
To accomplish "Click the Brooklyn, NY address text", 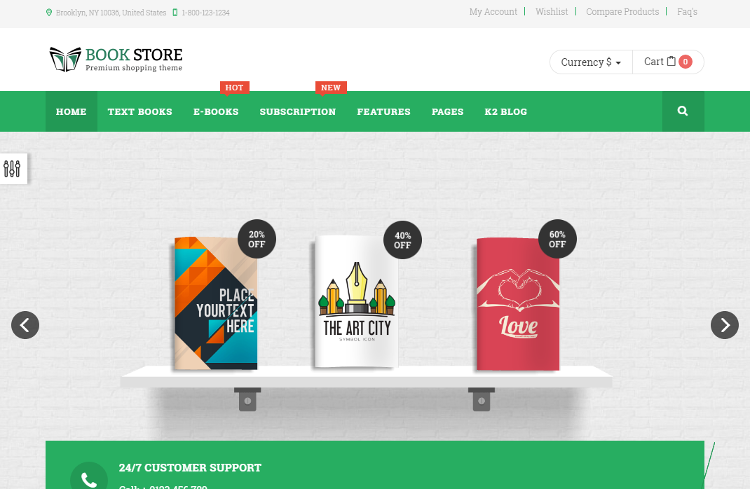I will 111,13.
